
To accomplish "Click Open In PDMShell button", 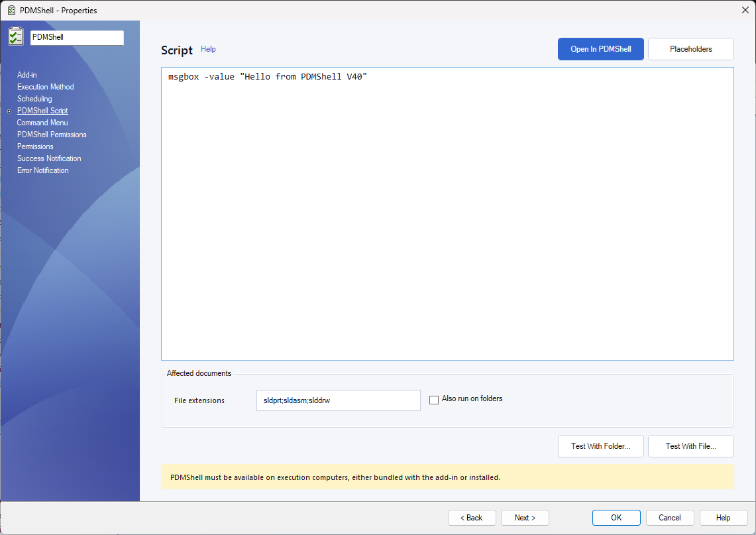I will (x=601, y=49).
